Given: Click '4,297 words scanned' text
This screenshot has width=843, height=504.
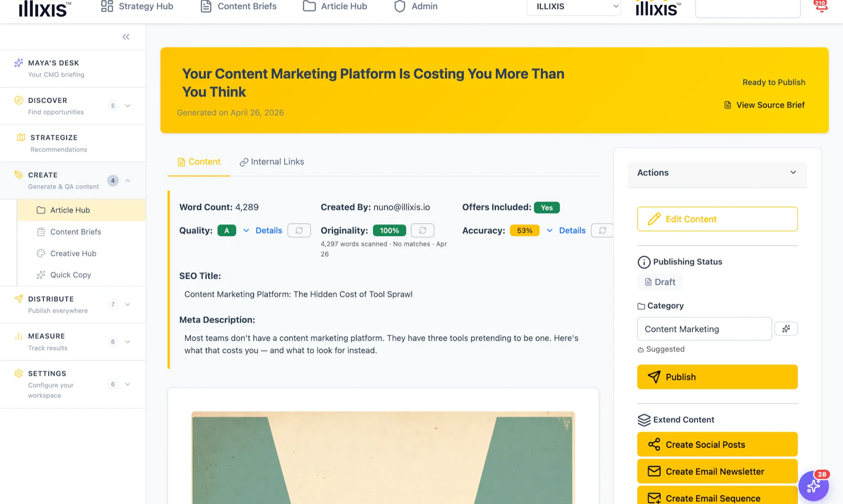Looking at the screenshot, I should (354, 244).
